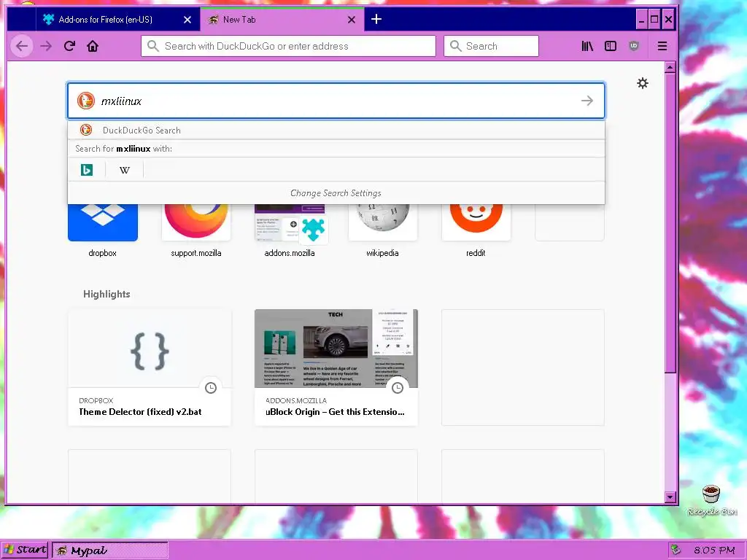Reload the current page

pos(69,46)
